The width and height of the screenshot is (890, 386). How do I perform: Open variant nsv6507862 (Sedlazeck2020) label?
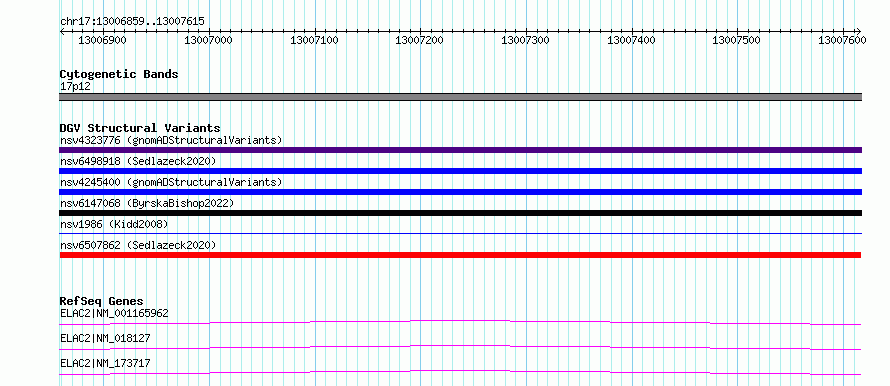138,245
